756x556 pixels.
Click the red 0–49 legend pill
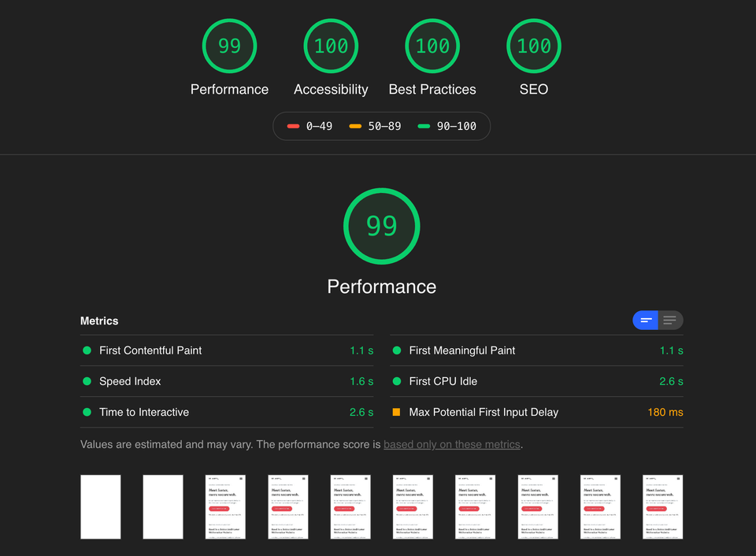click(307, 126)
